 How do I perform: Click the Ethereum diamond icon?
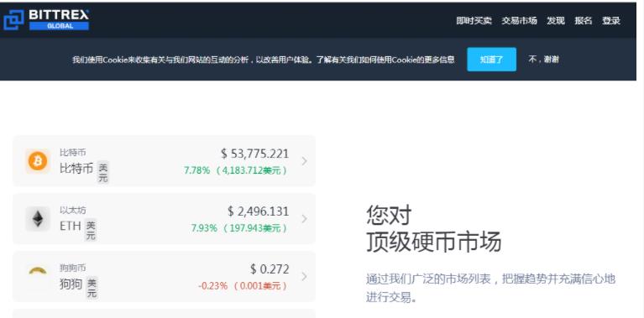pyautogui.click(x=38, y=219)
